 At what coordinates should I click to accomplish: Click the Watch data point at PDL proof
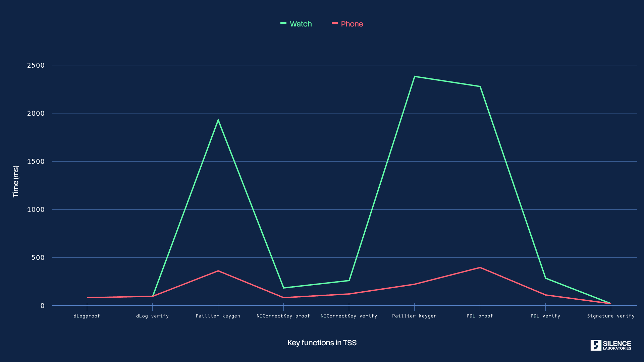480,86
